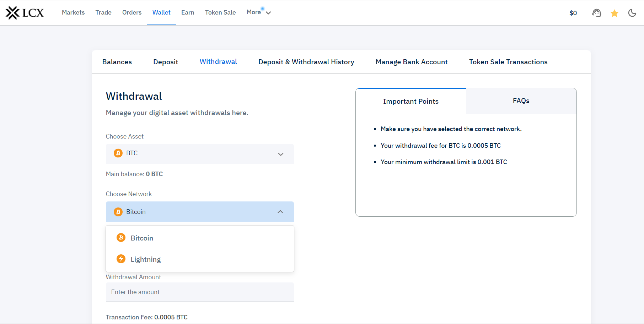Switch to the FAQs tab
Viewport: 644px width, 324px height.
[521, 101]
